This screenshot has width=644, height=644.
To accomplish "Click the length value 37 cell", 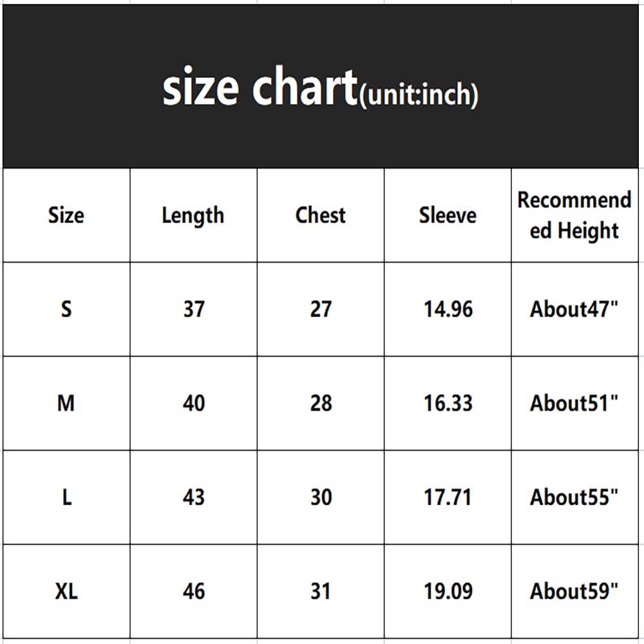I will pos(193,309).
